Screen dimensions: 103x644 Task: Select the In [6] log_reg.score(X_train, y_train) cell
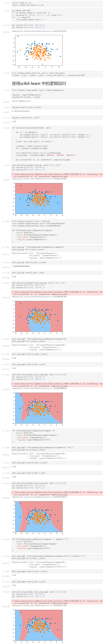pyautogui.click(x=57, y=107)
